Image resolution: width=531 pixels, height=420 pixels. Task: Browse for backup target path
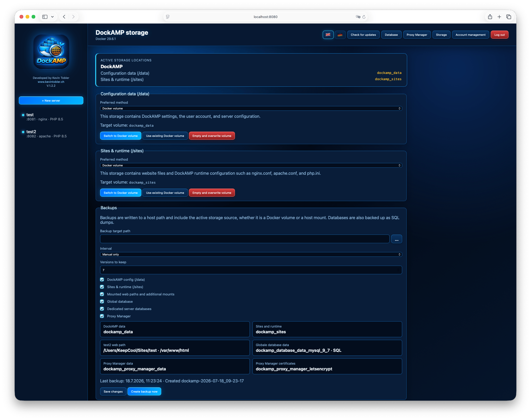(x=396, y=239)
